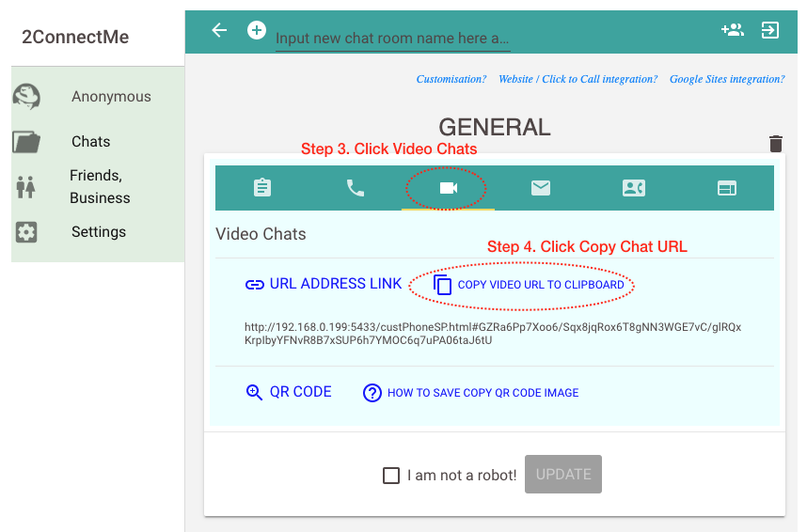
Task: Open How to save copy QR code help
Action: [471, 393]
